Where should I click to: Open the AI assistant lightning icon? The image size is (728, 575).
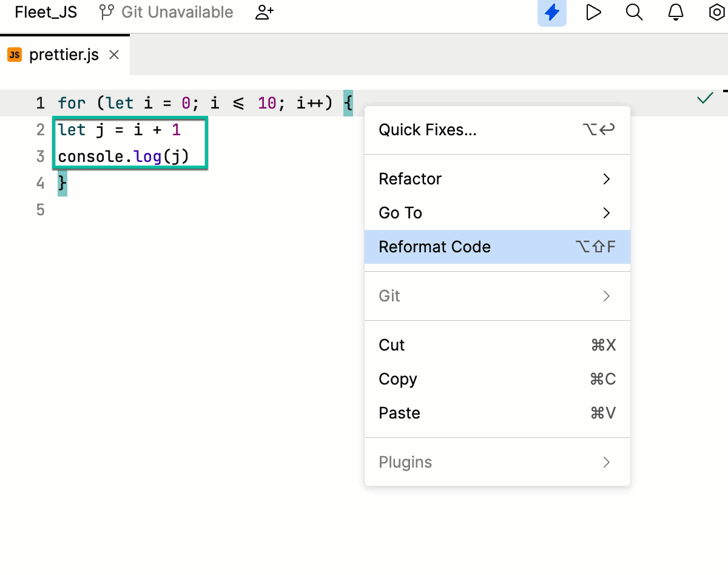click(x=551, y=12)
